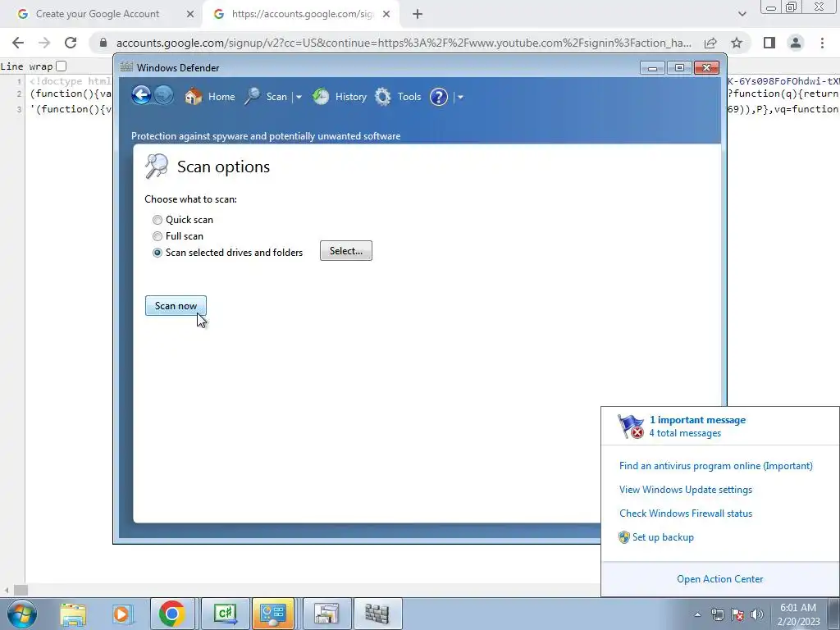Click the Select... button

pyautogui.click(x=346, y=251)
